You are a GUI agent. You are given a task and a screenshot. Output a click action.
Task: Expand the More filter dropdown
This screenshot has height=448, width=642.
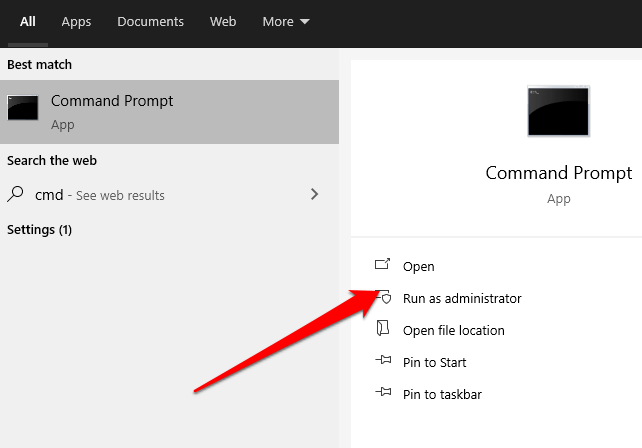click(x=285, y=21)
